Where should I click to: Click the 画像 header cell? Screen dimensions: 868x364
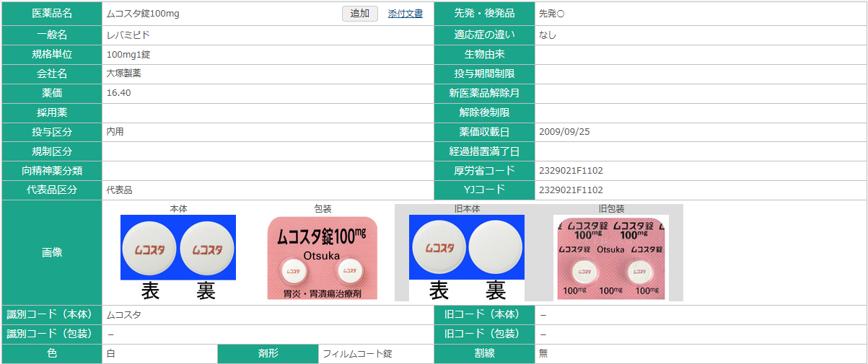tap(52, 252)
